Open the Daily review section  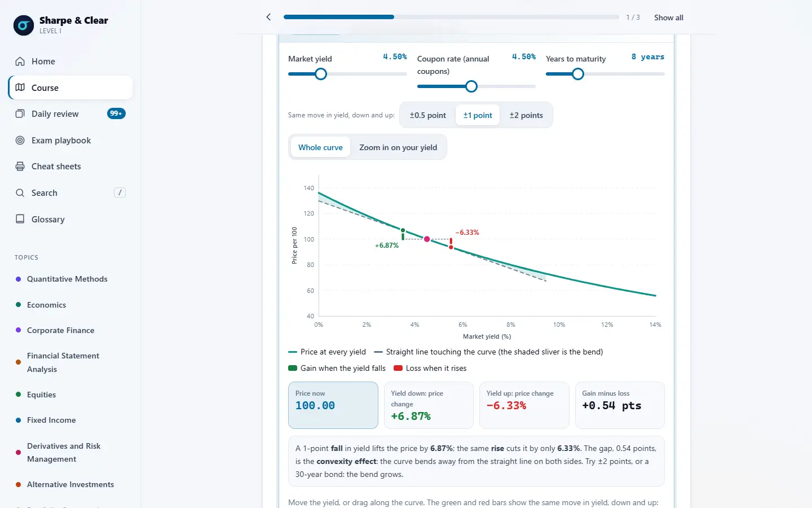point(70,114)
